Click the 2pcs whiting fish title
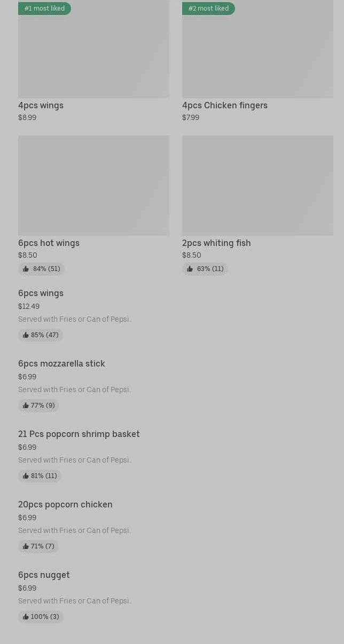Screen dimensions: 344x644 (216, 243)
